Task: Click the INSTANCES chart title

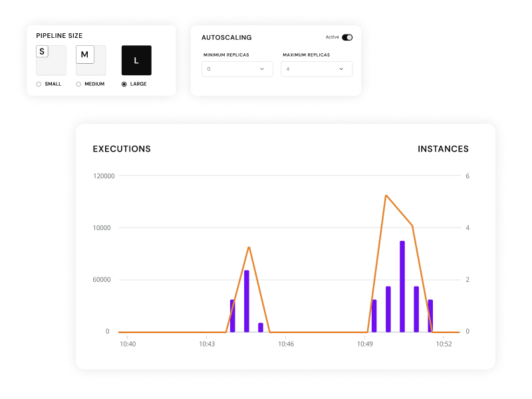Action: [443, 149]
